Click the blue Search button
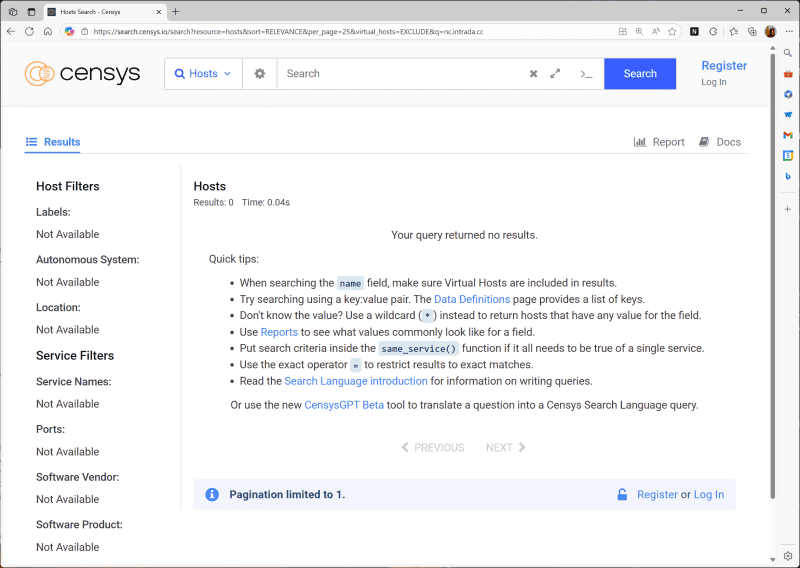The width and height of the screenshot is (800, 568). pyautogui.click(x=640, y=73)
